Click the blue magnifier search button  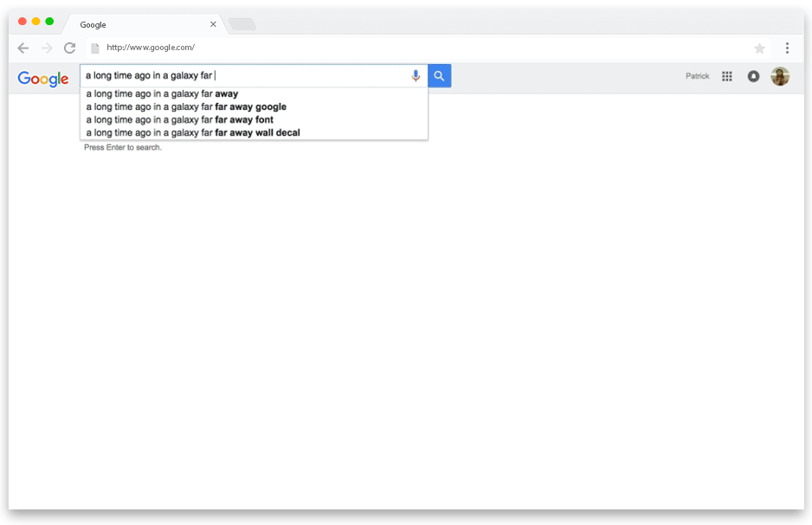point(440,76)
